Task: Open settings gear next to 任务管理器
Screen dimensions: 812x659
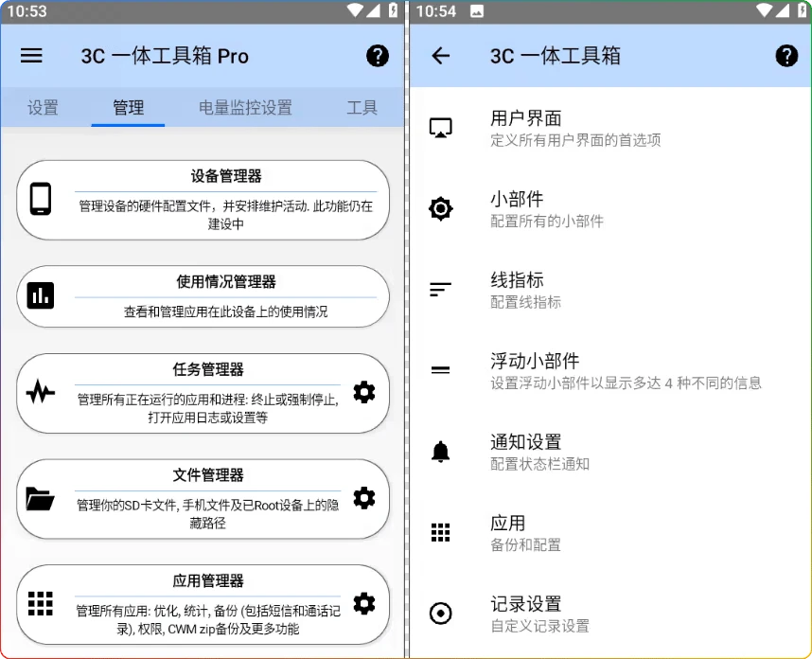Action: pos(364,392)
